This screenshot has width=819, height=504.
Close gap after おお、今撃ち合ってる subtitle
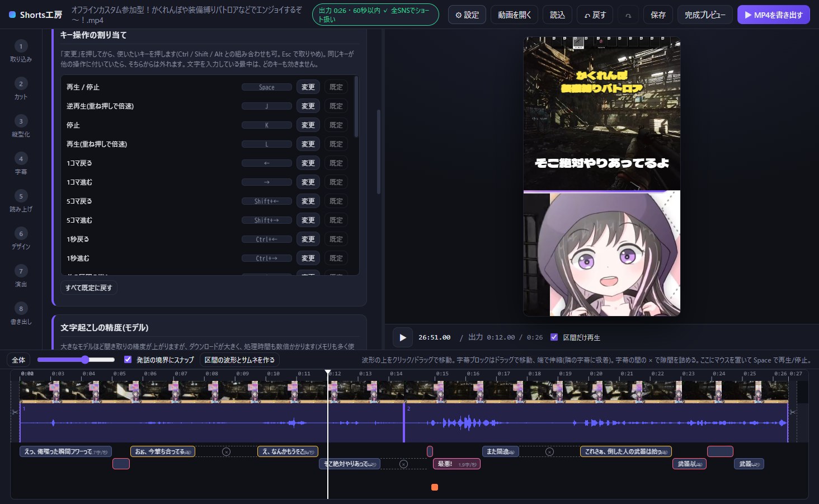pyautogui.click(x=226, y=451)
